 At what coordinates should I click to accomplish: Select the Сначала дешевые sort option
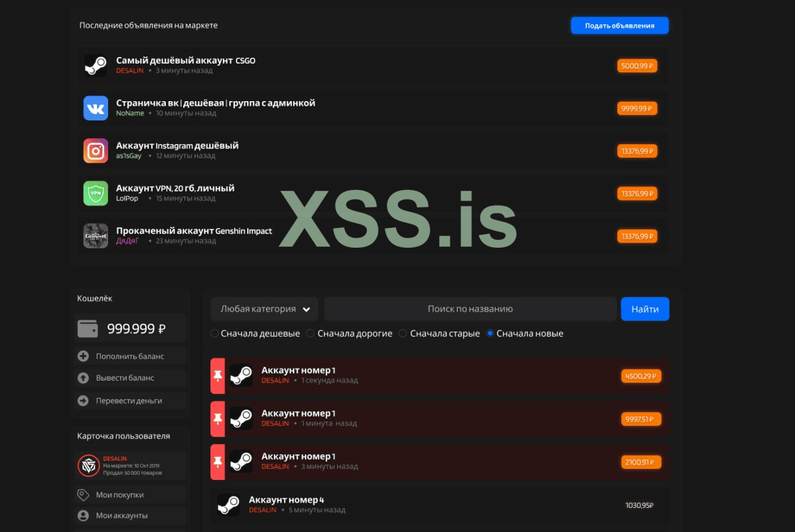[x=215, y=333]
